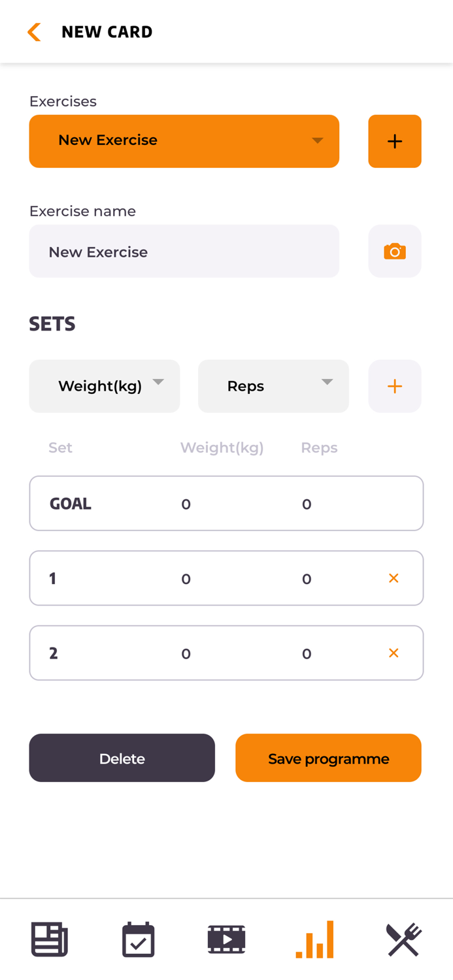
Task: Add a new set with orange plus
Action: [x=394, y=386]
